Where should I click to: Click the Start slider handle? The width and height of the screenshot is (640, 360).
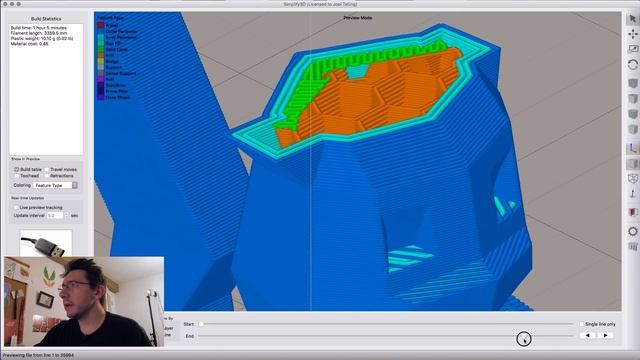click(x=201, y=324)
